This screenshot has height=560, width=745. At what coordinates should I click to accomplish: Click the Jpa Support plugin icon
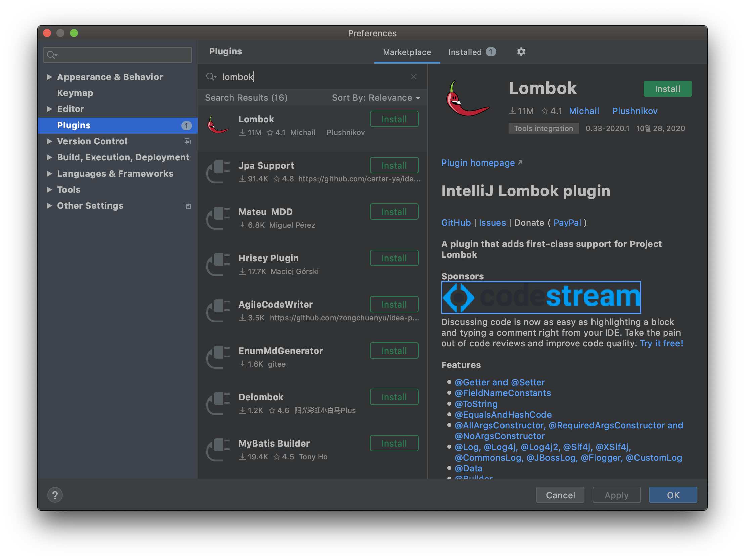click(218, 172)
